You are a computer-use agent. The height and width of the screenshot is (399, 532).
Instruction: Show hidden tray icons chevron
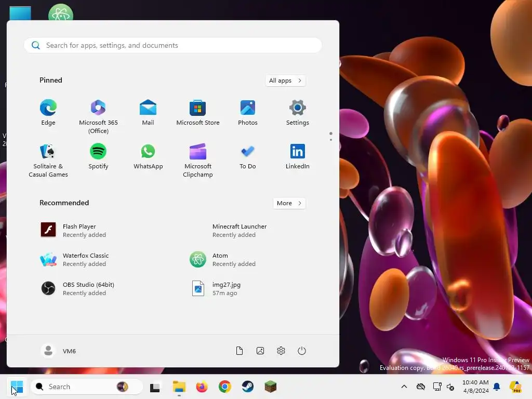tap(404, 387)
